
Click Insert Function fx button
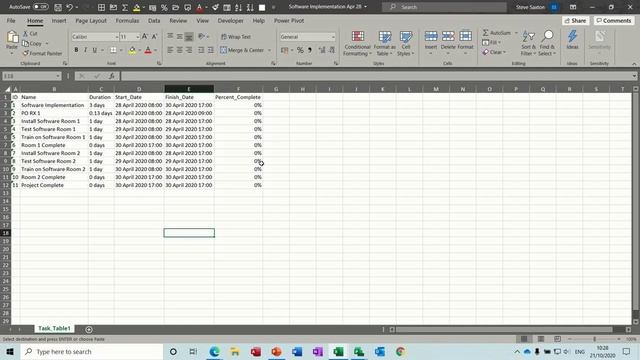(x=111, y=76)
